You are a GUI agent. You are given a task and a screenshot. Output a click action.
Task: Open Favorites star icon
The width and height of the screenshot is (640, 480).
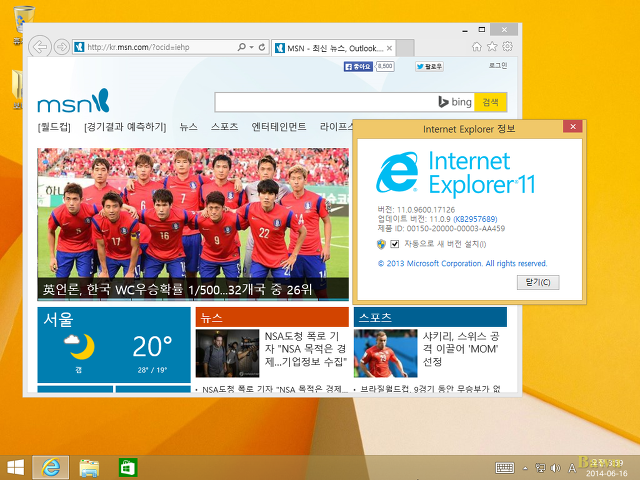(492, 47)
